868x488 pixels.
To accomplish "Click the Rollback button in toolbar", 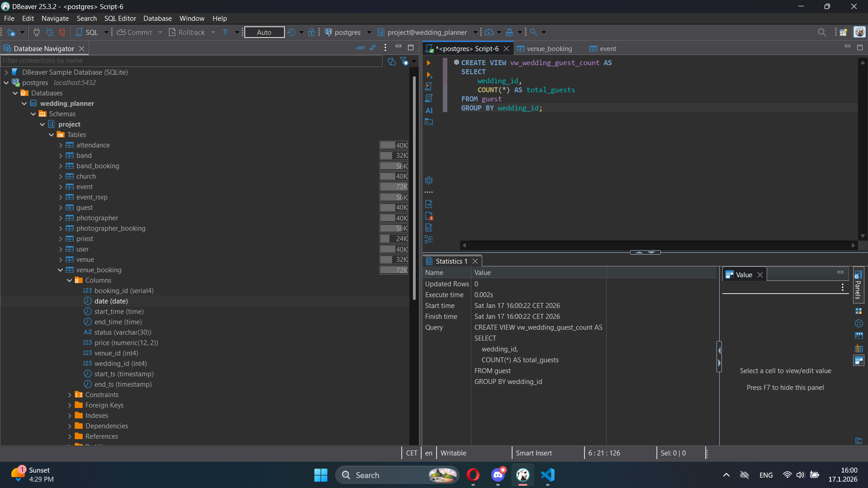I will tap(187, 32).
